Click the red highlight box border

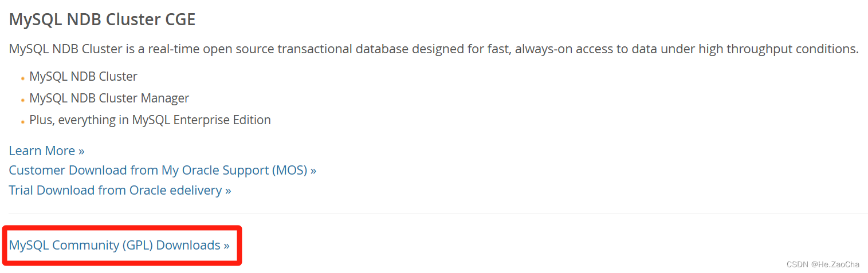[x=122, y=227]
